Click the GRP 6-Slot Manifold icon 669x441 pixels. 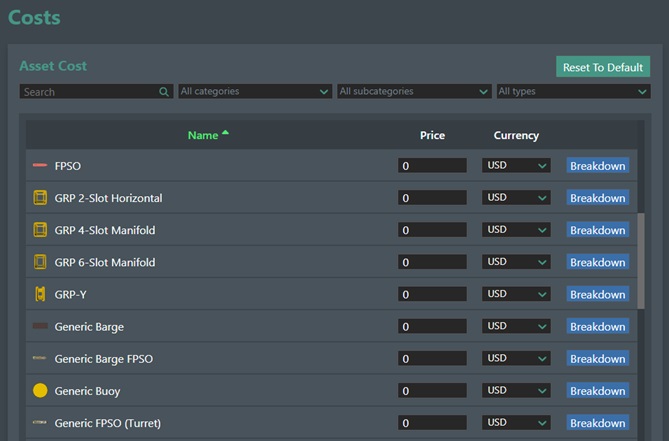coord(40,262)
